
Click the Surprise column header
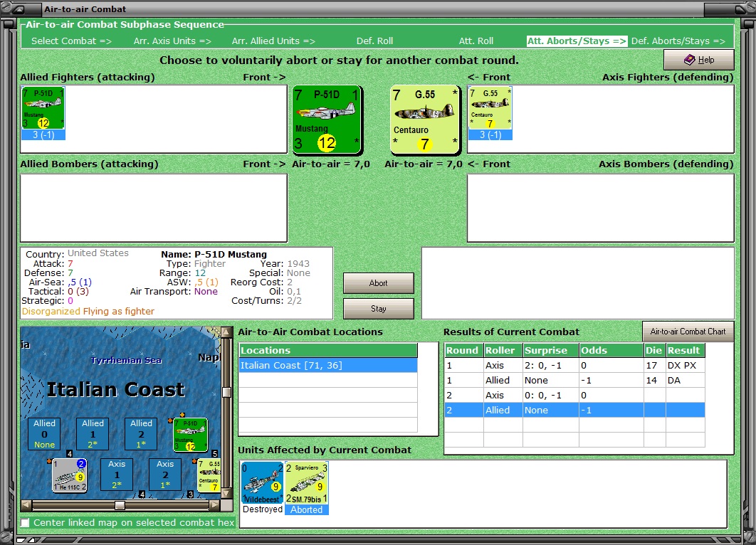(550, 350)
